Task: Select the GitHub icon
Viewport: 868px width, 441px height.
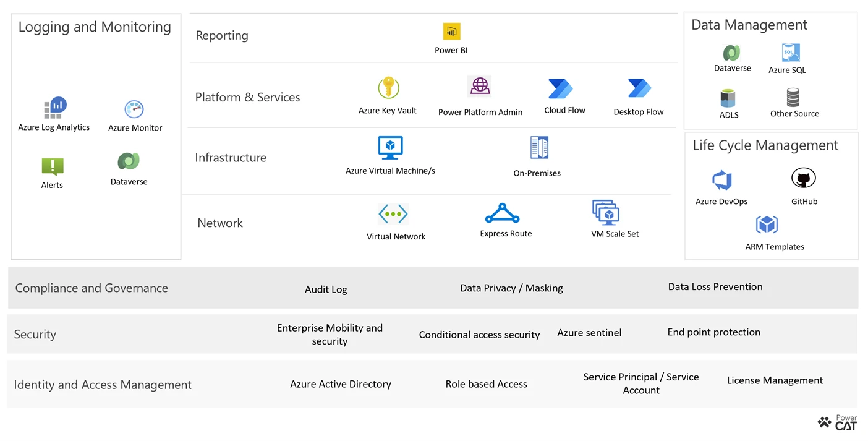Action: 803,178
